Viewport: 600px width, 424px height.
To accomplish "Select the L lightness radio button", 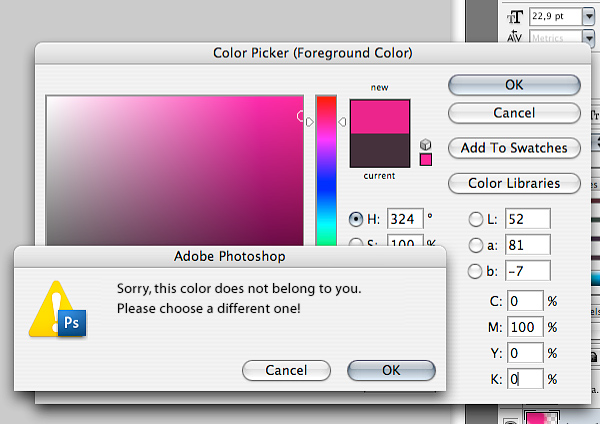I will coord(475,219).
